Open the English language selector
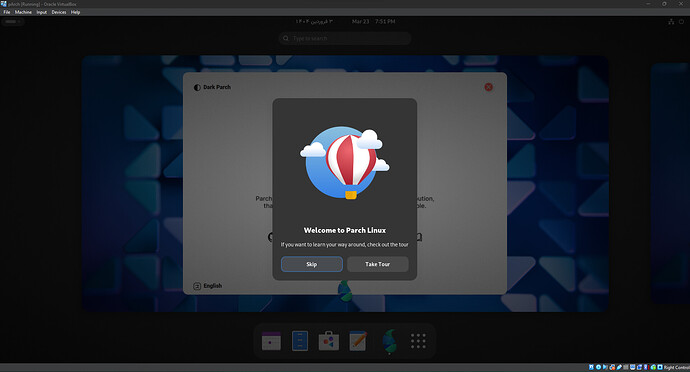Viewport: 690px width, 372px height. tap(208, 286)
